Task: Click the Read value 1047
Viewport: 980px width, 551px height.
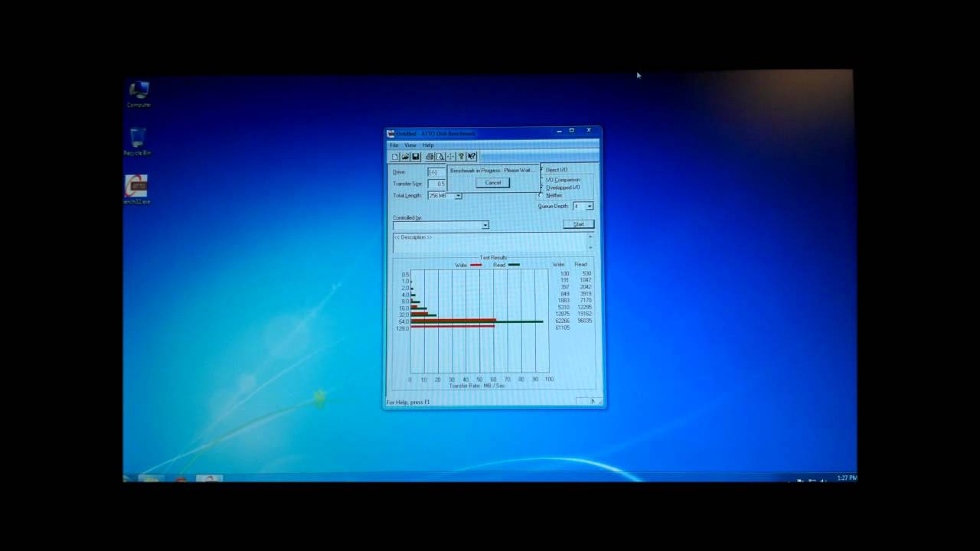Action: click(x=586, y=280)
